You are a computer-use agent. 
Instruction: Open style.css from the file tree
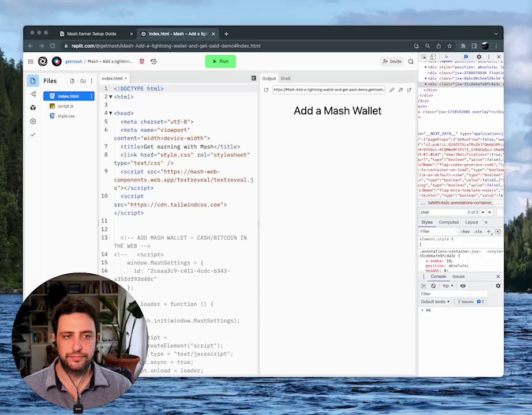pyautogui.click(x=66, y=116)
